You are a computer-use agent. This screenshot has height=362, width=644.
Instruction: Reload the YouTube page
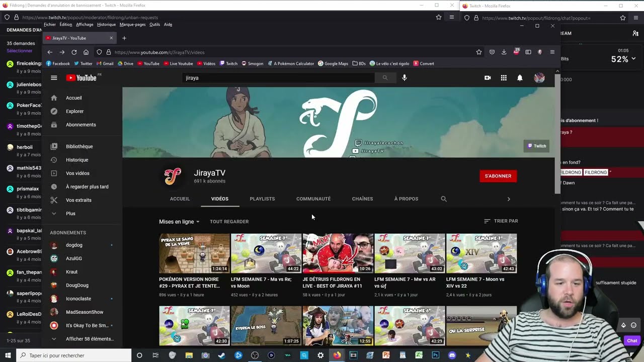[x=74, y=52]
